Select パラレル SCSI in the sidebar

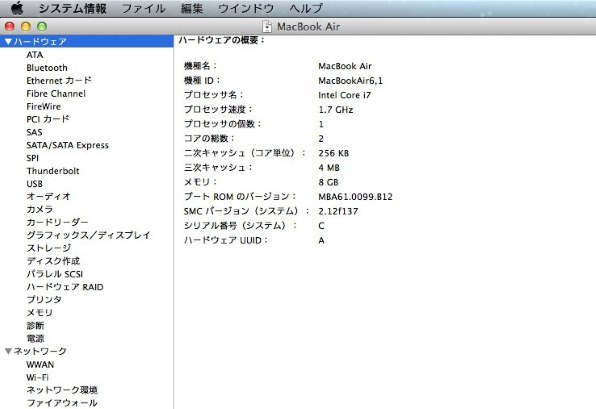55,274
